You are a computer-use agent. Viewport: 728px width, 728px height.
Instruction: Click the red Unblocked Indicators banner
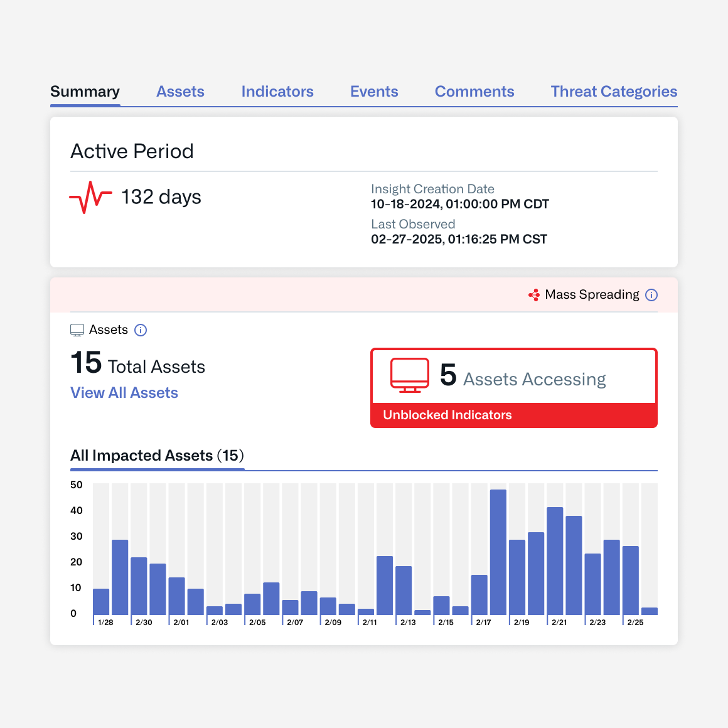click(513, 415)
